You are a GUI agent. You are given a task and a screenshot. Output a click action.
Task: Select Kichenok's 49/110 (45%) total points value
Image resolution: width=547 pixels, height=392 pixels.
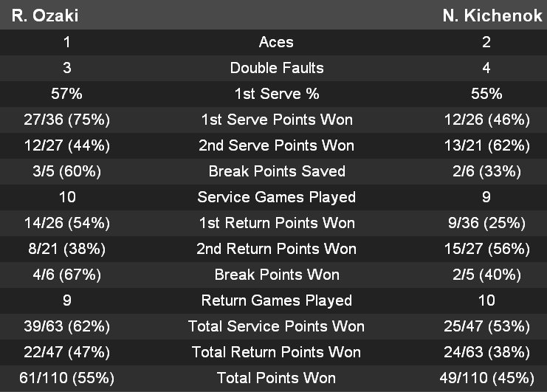click(486, 378)
